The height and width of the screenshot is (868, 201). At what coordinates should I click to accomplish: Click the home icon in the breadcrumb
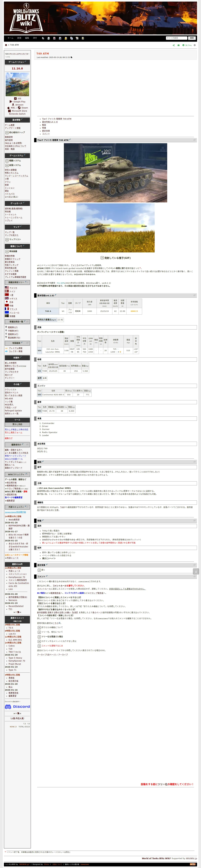6,45
